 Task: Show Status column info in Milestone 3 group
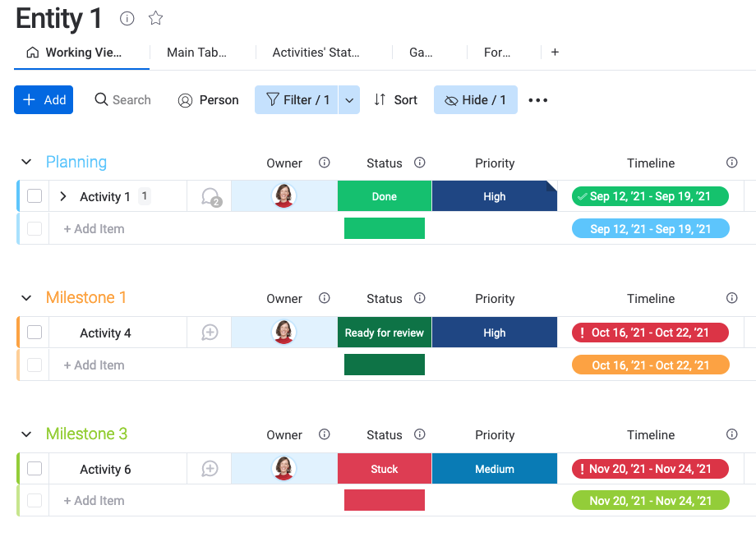click(420, 434)
